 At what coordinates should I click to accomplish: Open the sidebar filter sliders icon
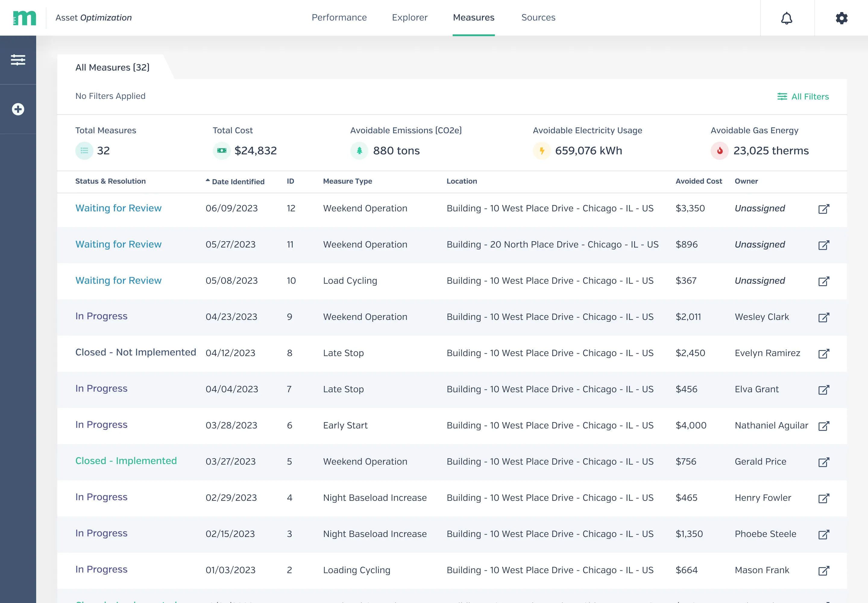coord(18,60)
